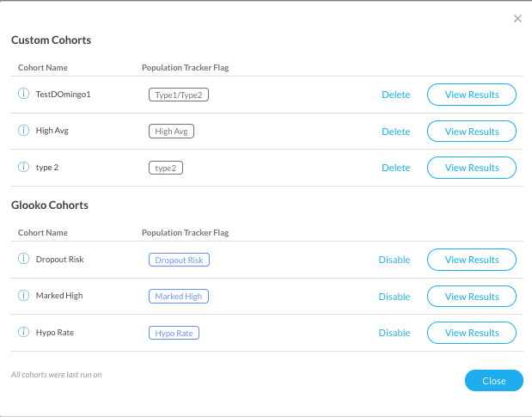Delete the High Avg cohort

coord(395,132)
